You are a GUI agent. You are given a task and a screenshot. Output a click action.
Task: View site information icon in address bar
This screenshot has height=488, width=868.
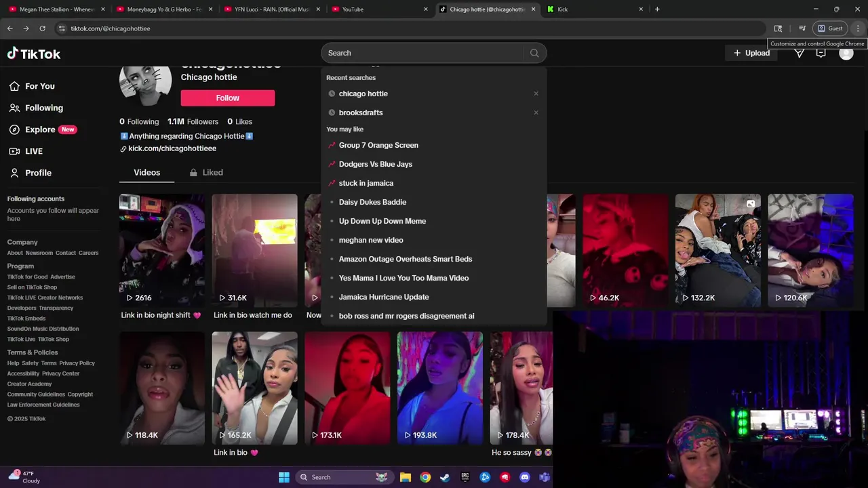[x=62, y=28]
